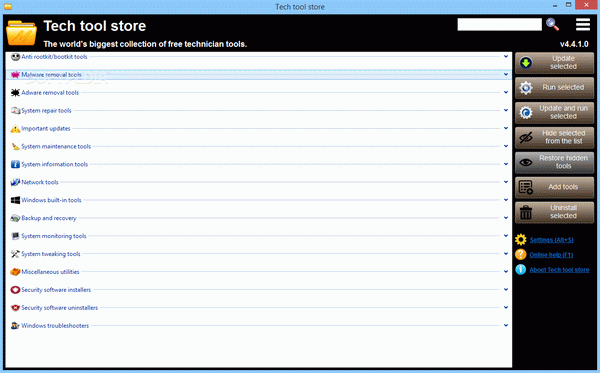The height and width of the screenshot is (373, 600).
Task: Expand Network tools chevron
Action: [x=506, y=182]
